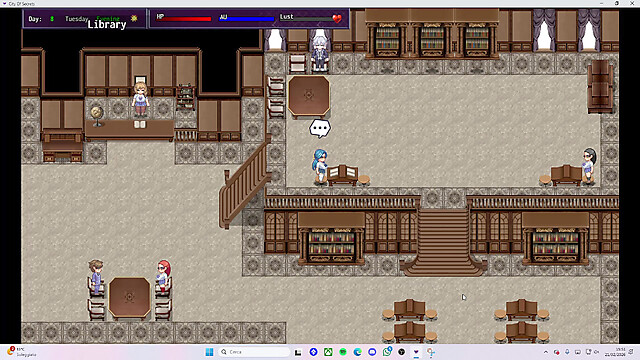The image size is (640, 360).
Task: Open the Snipping Tool taskbar icon
Action: point(431,352)
